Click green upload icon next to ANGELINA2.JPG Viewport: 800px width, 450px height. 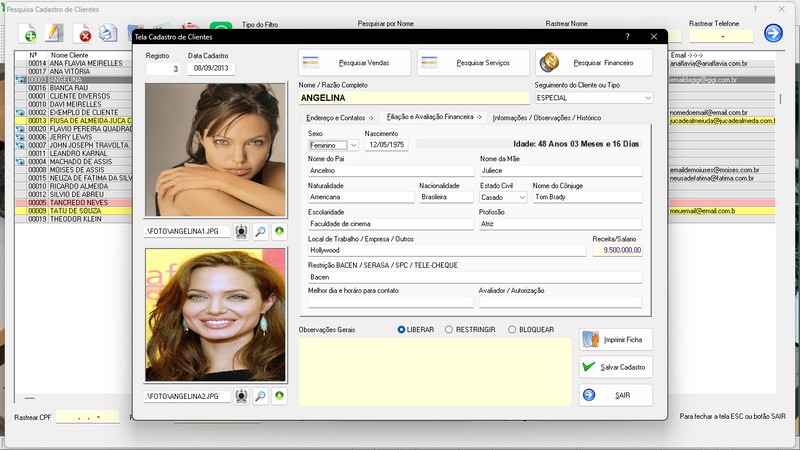[279, 396]
